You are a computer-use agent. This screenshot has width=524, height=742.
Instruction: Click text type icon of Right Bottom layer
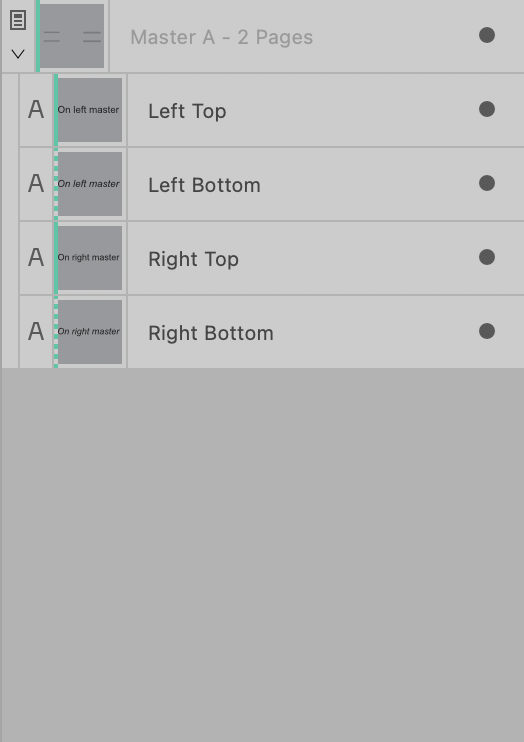tap(36, 331)
